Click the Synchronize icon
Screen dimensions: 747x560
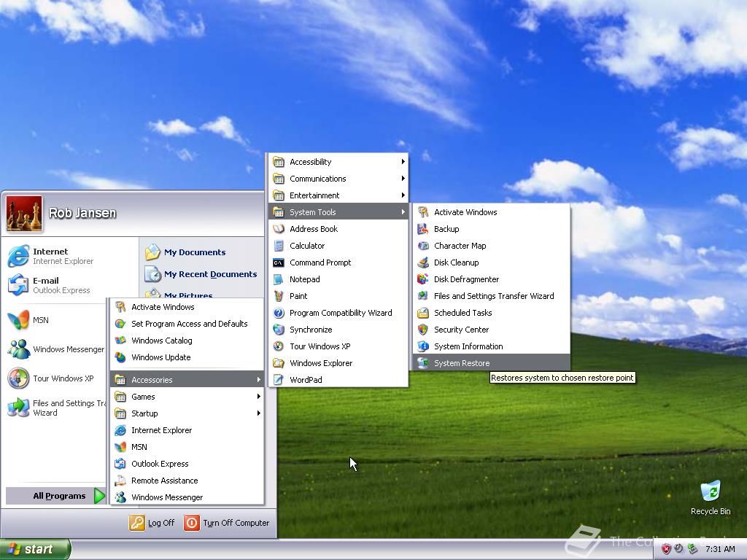[x=279, y=330]
